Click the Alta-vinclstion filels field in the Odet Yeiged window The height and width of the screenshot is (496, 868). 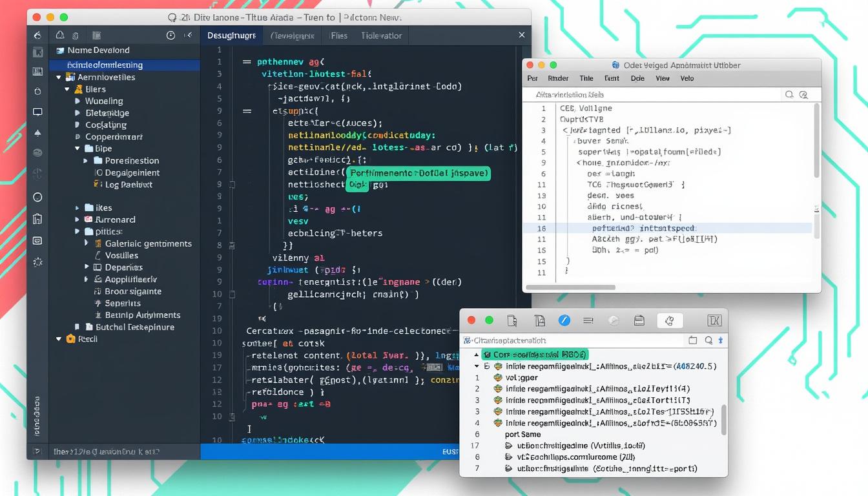[652, 94]
